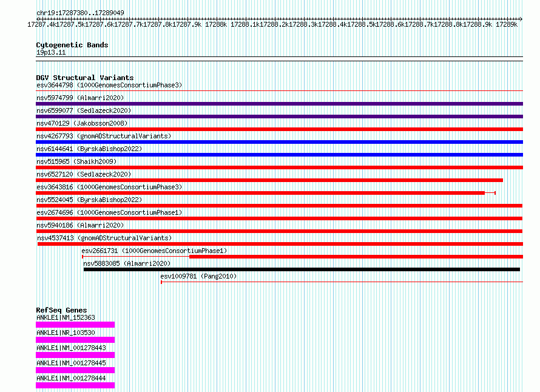This screenshot has height=392, width=540.
Task: Click the esv2661731 thick red segment
Action: [356, 257]
